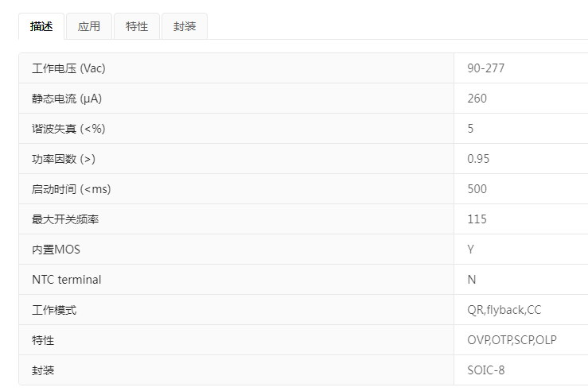Open the 应用 tab

tap(89, 26)
